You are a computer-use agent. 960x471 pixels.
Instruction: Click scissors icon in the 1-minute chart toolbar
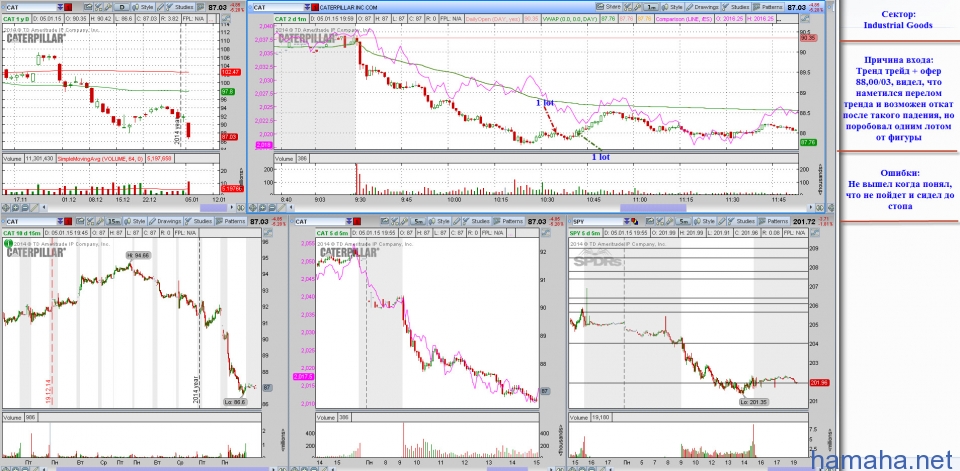[628, 7]
